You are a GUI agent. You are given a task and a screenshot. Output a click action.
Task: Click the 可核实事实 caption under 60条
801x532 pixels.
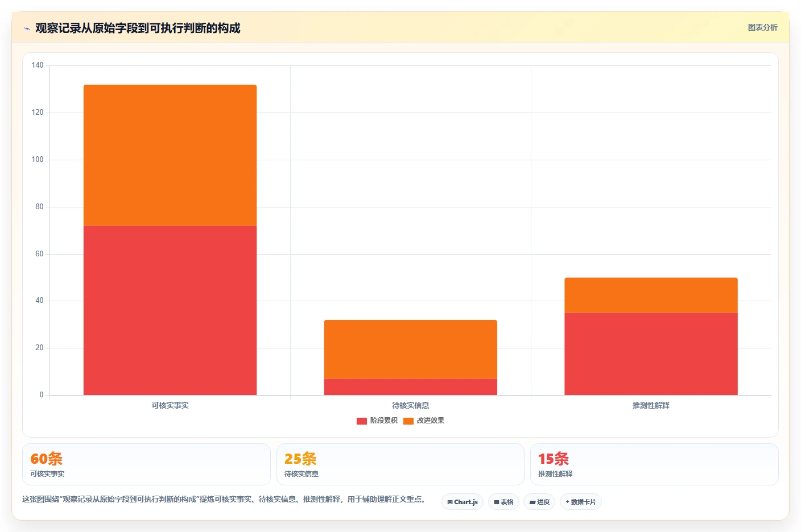click(x=47, y=474)
